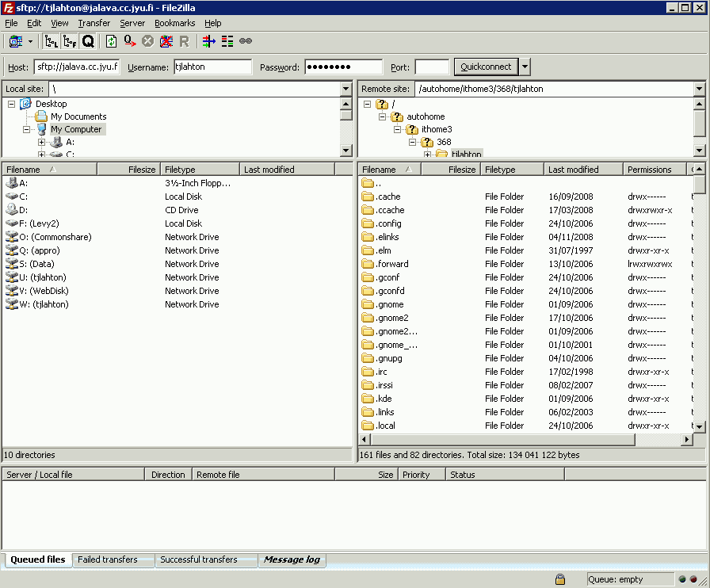This screenshot has width=710, height=588.
Task: Open the filename filters dialog
Action: pyautogui.click(x=208, y=42)
